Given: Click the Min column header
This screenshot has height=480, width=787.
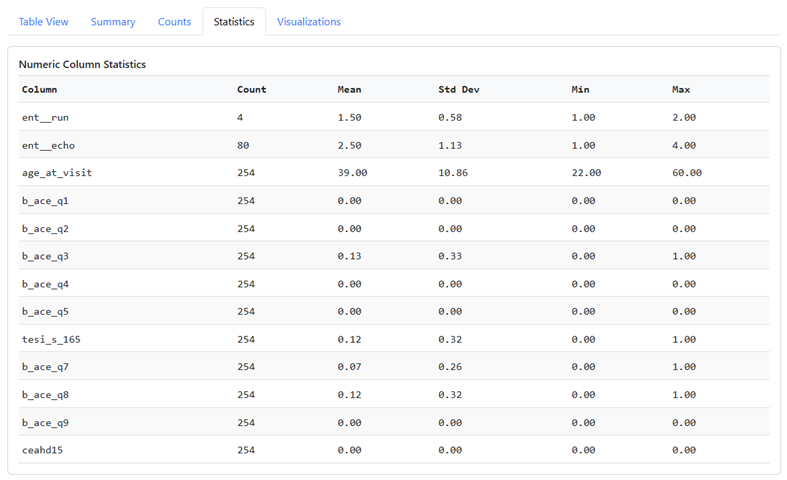Looking at the screenshot, I should click(x=580, y=89).
